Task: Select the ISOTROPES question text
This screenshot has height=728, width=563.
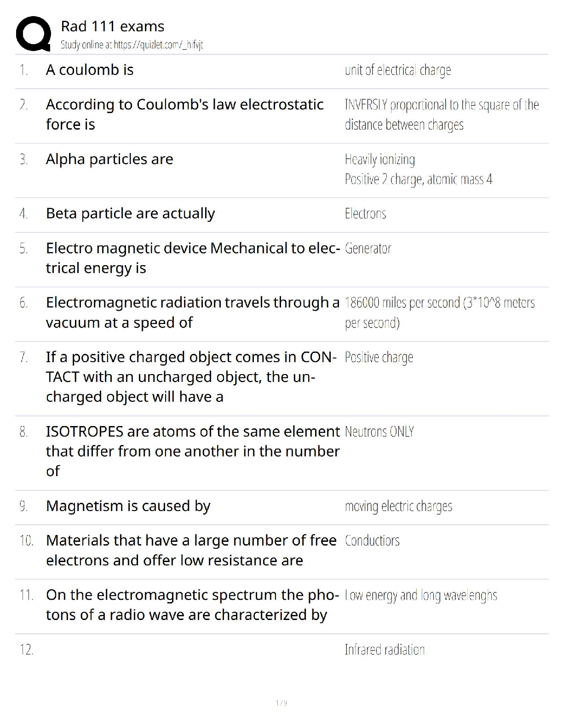Action: tap(192, 451)
